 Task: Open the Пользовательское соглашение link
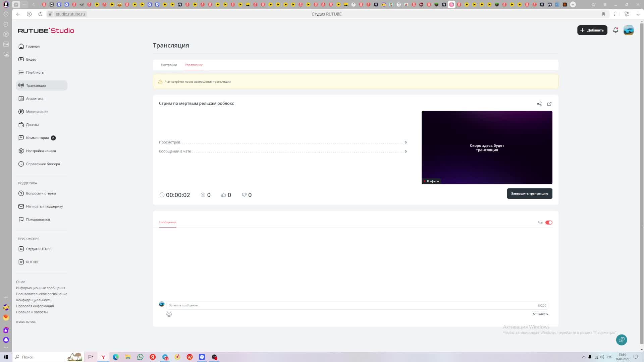(x=42, y=294)
